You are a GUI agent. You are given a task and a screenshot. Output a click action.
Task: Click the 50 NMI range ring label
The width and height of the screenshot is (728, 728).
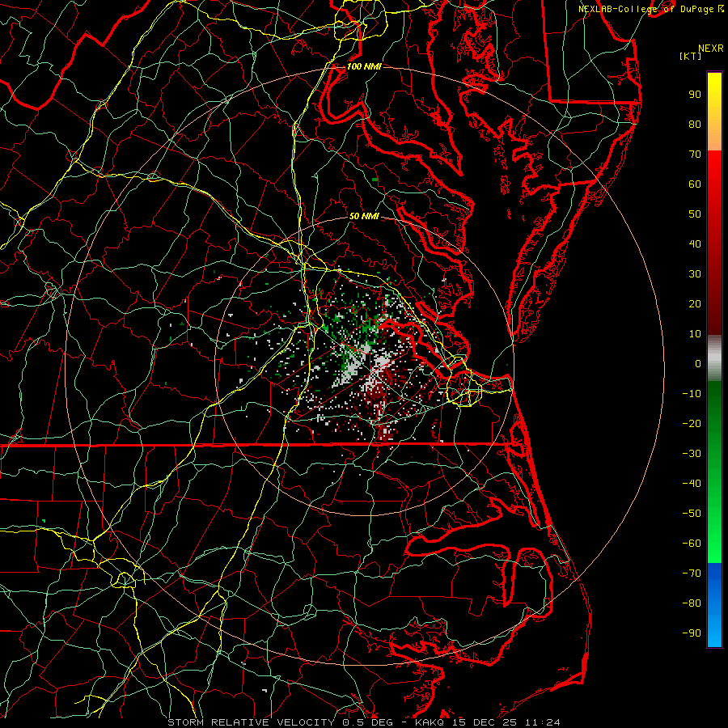click(364, 216)
